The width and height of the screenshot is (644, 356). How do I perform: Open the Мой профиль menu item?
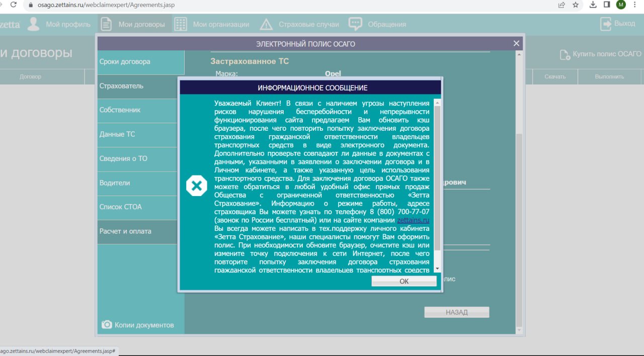coord(68,24)
